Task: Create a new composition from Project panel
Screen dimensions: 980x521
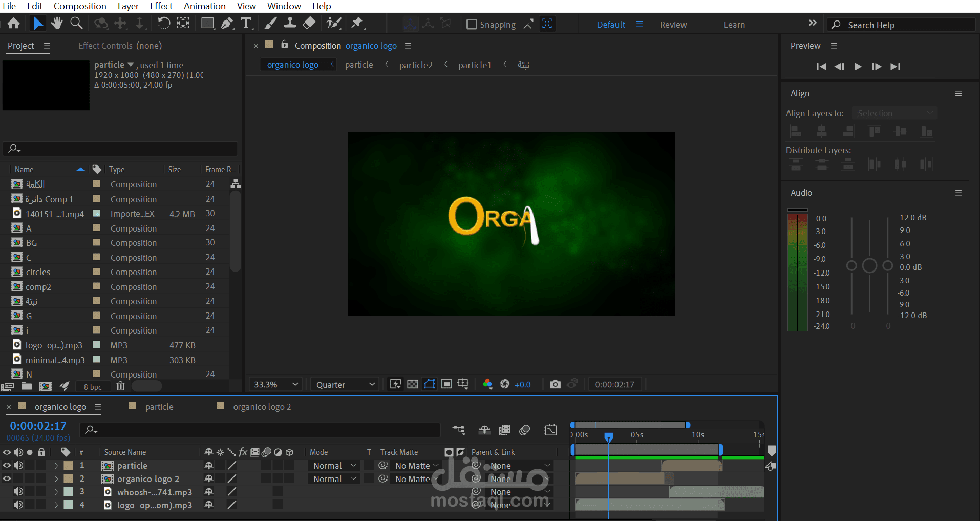Action: pos(46,387)
